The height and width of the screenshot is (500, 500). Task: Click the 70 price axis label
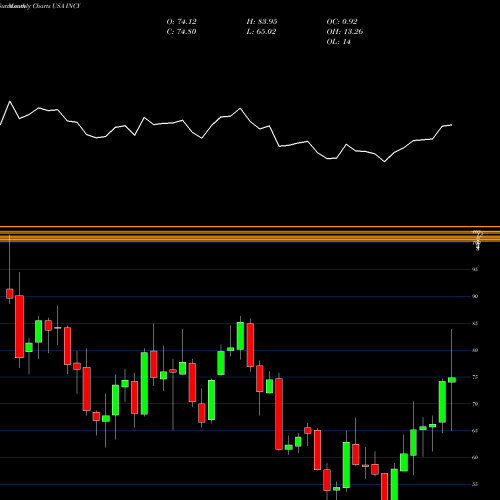coord(475,404)
